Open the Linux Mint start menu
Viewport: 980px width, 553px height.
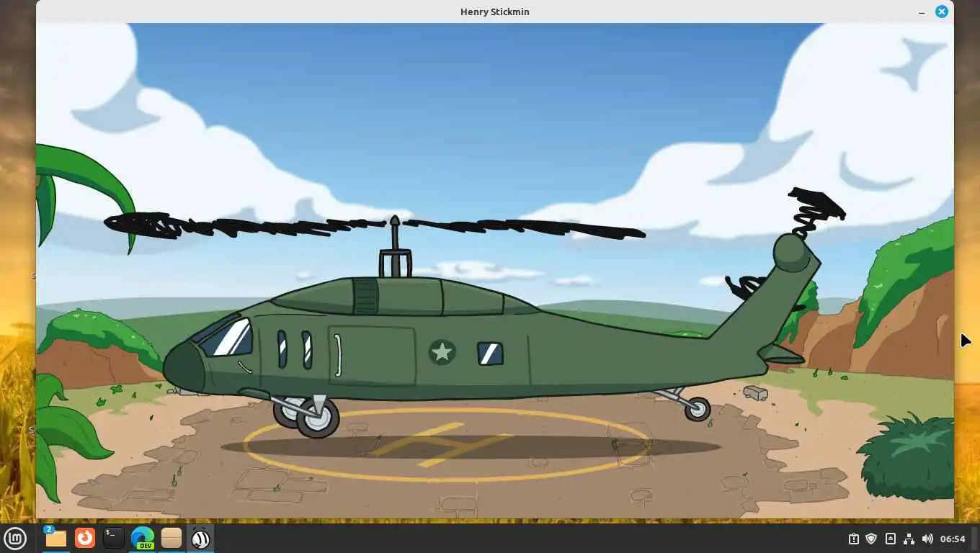pos(15,538)
